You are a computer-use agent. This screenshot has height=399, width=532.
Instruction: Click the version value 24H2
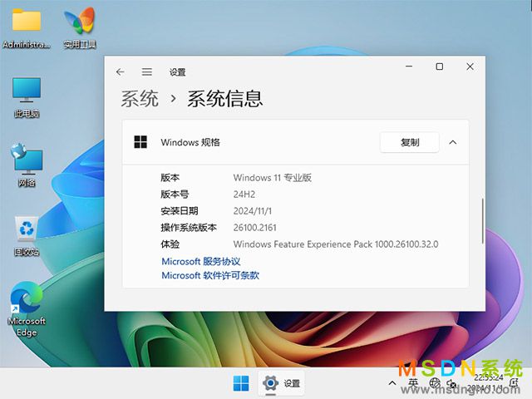click(x=244, y=195)
